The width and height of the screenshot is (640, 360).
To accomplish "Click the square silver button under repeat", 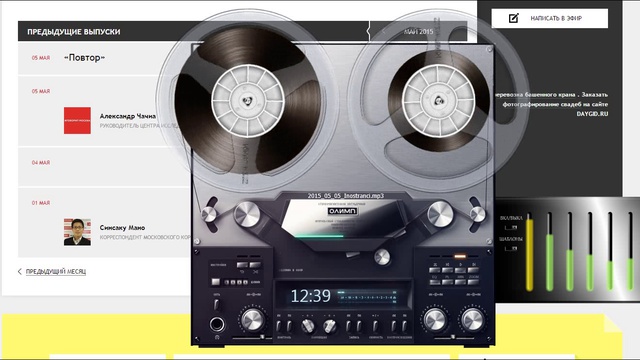I will (x=216, y=282).
